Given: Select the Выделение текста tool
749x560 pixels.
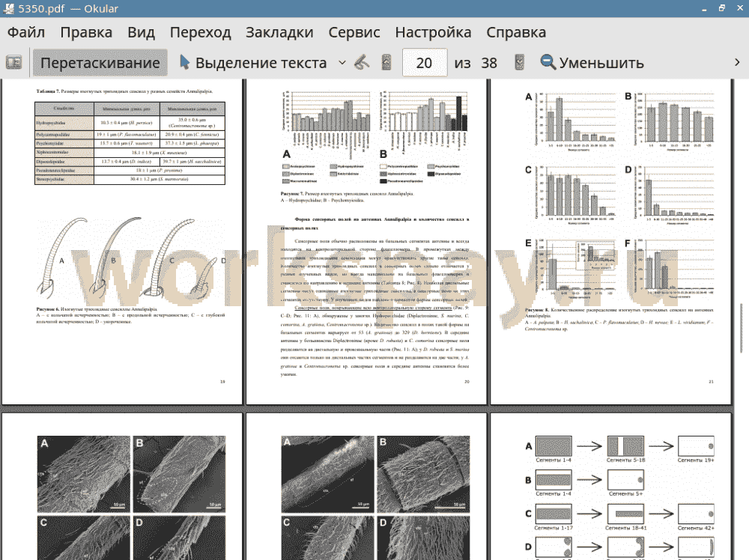Looking at the screenshot, I should point(253,63).
